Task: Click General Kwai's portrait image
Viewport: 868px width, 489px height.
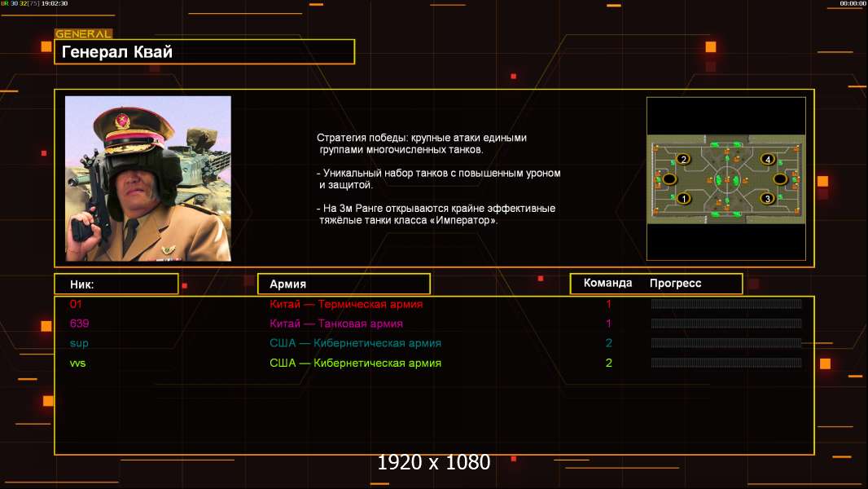Action: [x=148, y=178]
